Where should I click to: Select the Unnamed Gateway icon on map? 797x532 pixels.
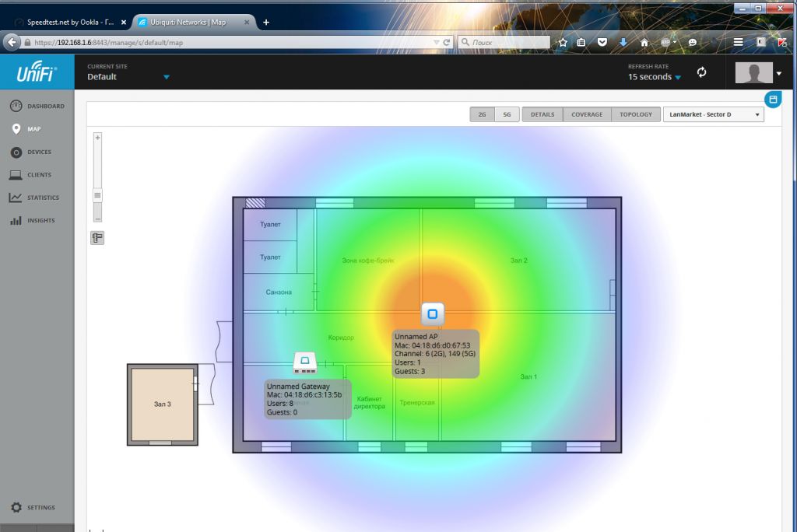304,362
